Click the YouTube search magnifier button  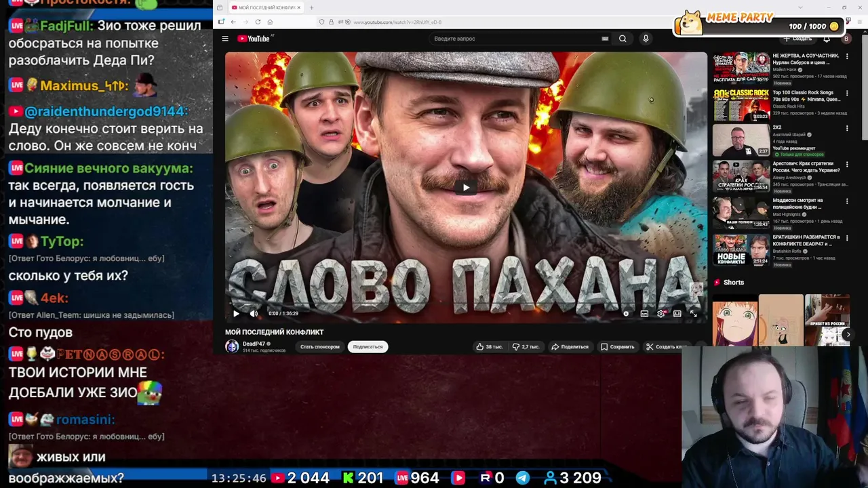click(623, 39)
